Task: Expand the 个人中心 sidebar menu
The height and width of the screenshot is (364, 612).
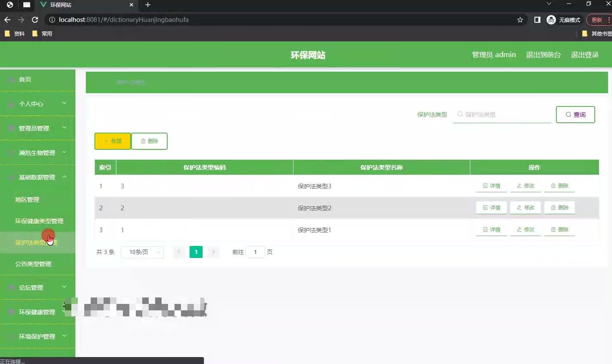Action: click(x=37, y=104)
